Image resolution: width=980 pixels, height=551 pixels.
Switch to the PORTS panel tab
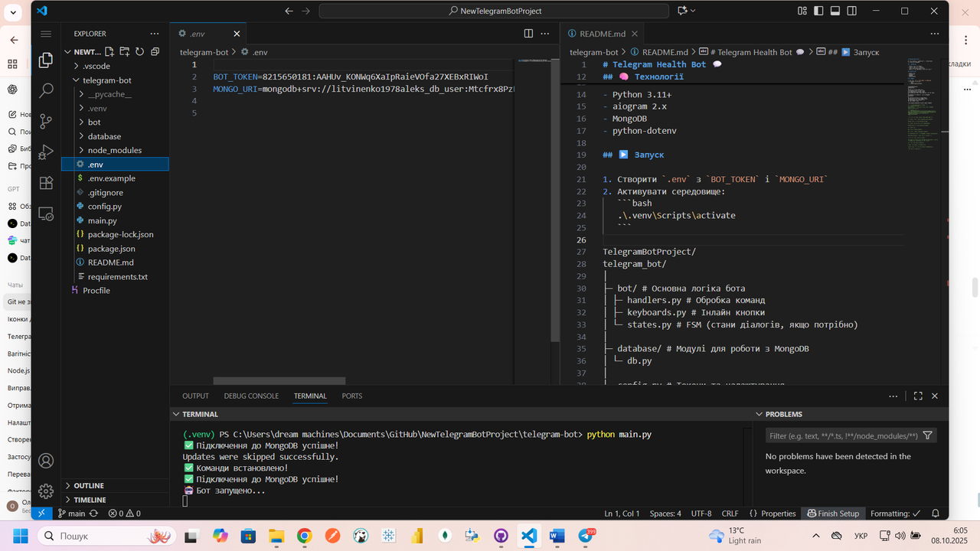point(352,396)
